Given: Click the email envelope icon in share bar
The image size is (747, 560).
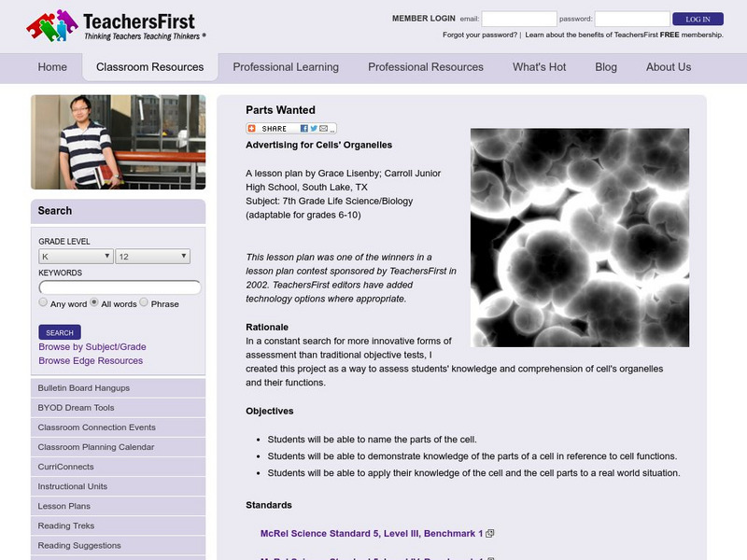Looking at the screenshot, I should point(323,129).
